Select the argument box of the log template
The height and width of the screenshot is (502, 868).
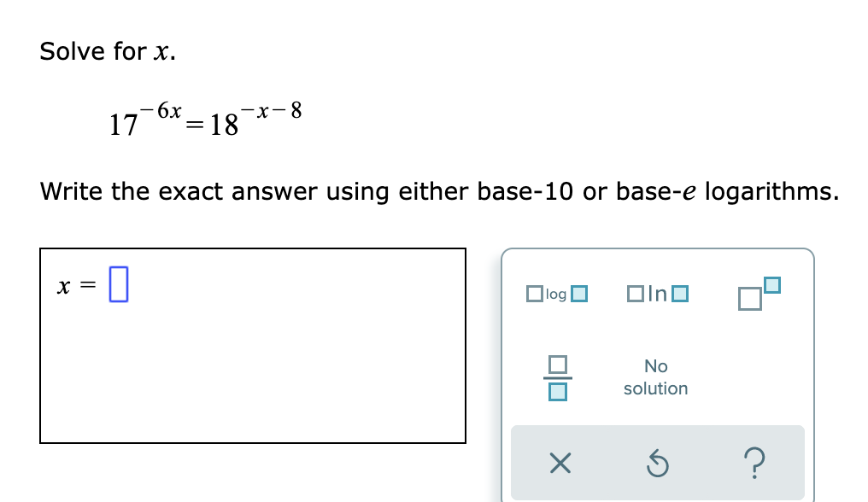580,294
